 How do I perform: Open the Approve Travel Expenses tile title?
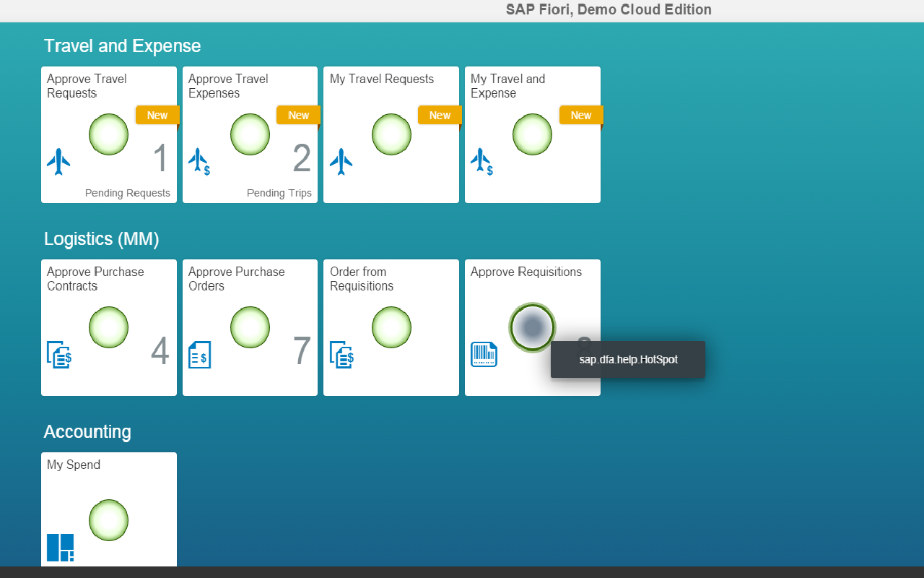[228, 86]
